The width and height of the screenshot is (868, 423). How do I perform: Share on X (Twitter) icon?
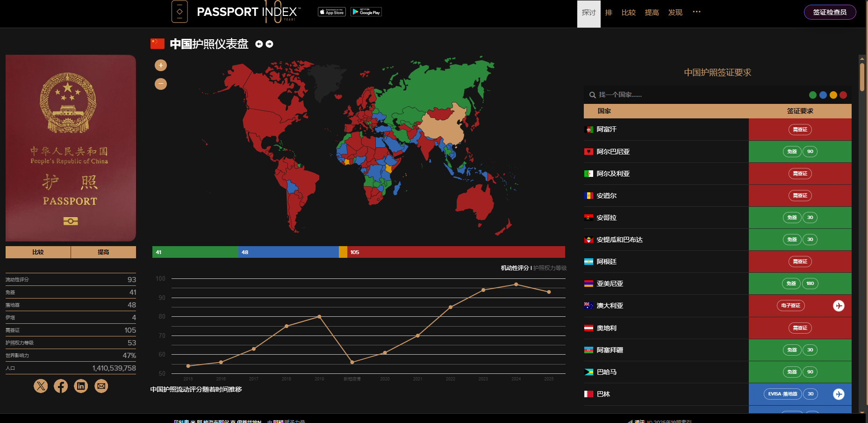pyautogui.click(x=41, y=386)
